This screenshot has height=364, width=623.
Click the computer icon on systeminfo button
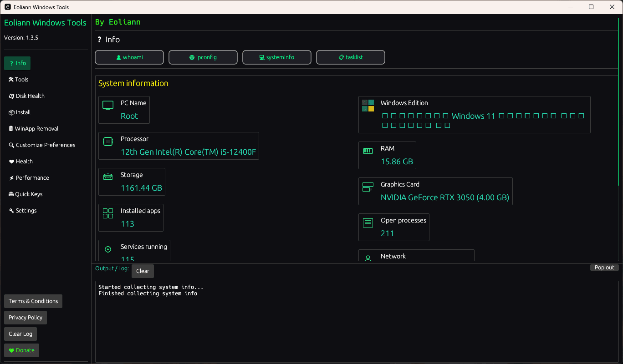coord(262,58)
